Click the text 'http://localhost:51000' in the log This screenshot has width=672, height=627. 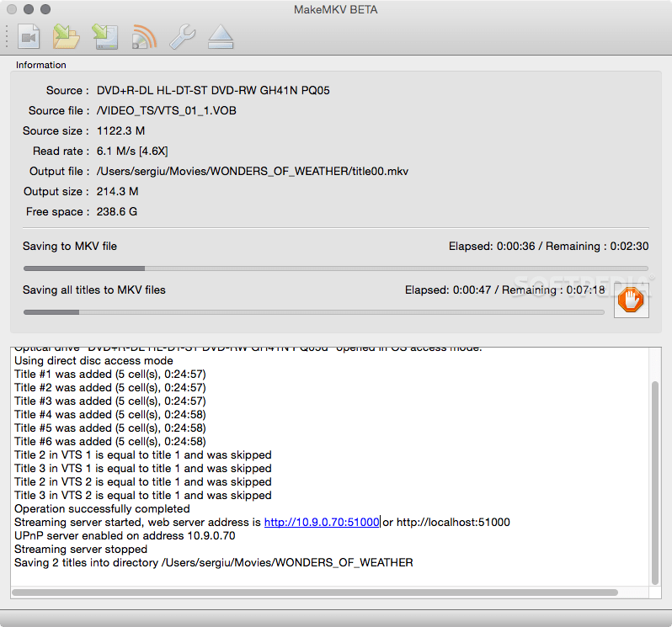click(453, 522)
